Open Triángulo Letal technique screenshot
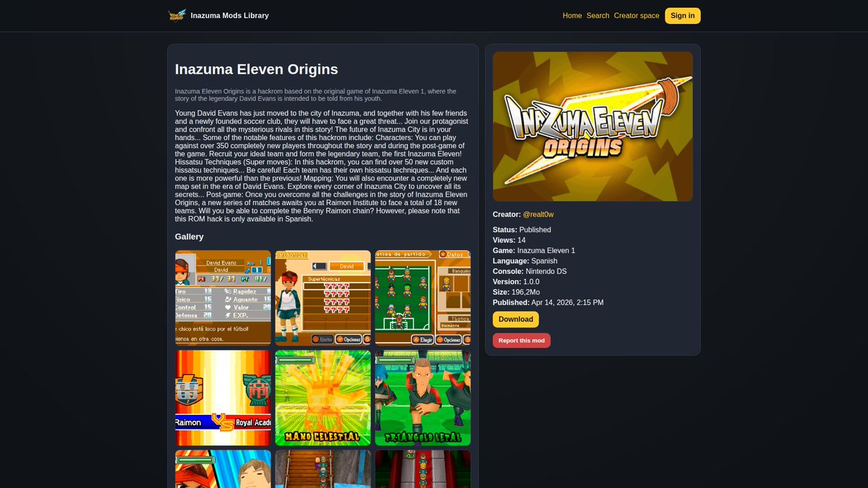This screenshot has width=868, height=488. point(422,398)
